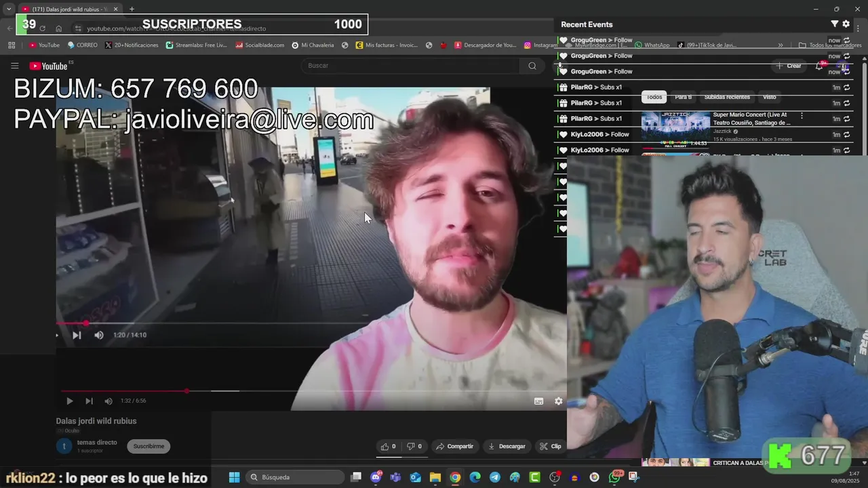Open the Socialblade.com bookmark
The width and height of the screenshot is (868, 488).
260,45
